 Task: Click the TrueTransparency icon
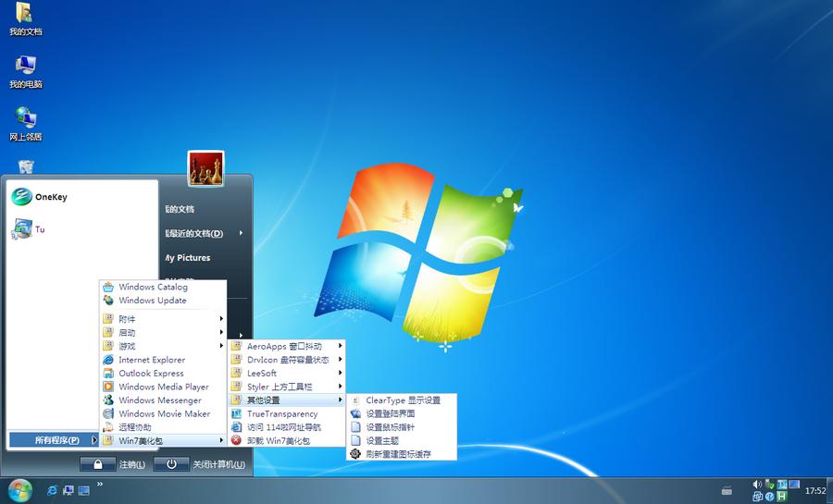[x=236, y=413]
